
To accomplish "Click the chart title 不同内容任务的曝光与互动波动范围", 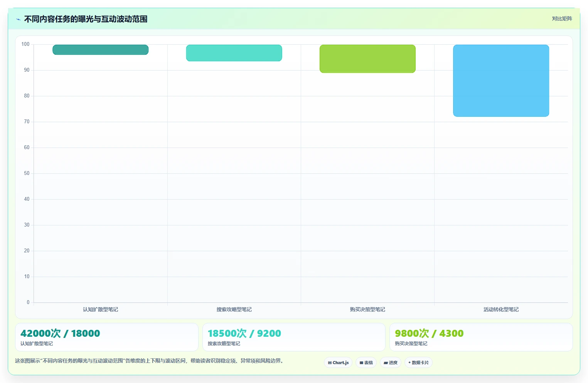I will [86, 19].
